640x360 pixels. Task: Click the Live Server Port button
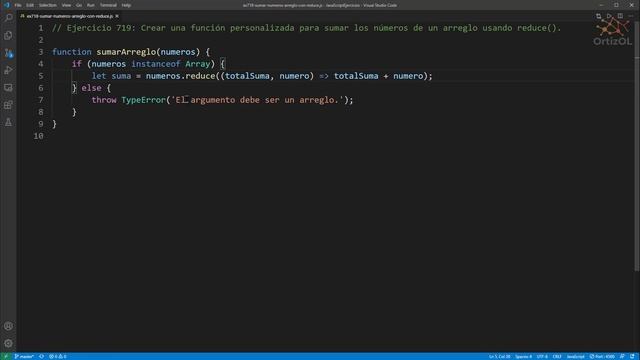pos(602,356)
